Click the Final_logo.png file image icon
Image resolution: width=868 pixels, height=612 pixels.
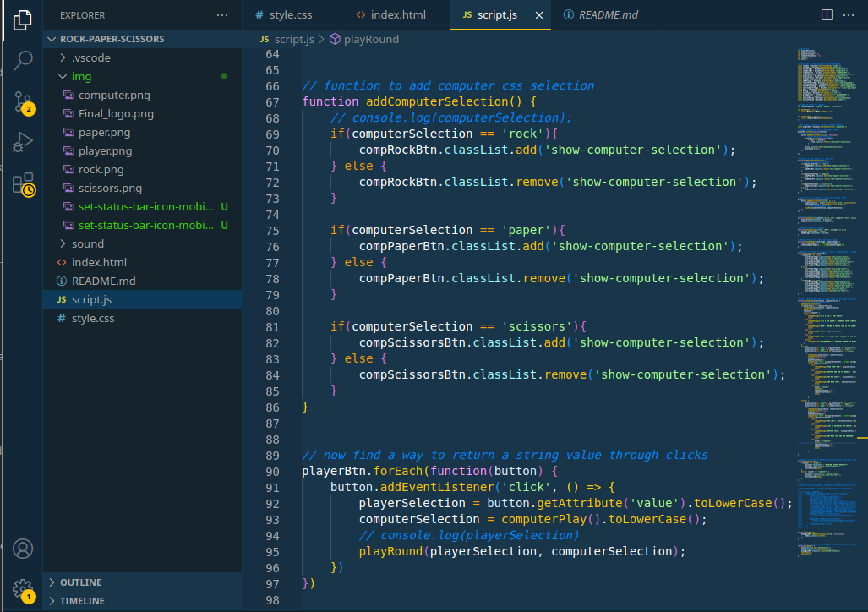pyautogui.click(x=68, y=113)
